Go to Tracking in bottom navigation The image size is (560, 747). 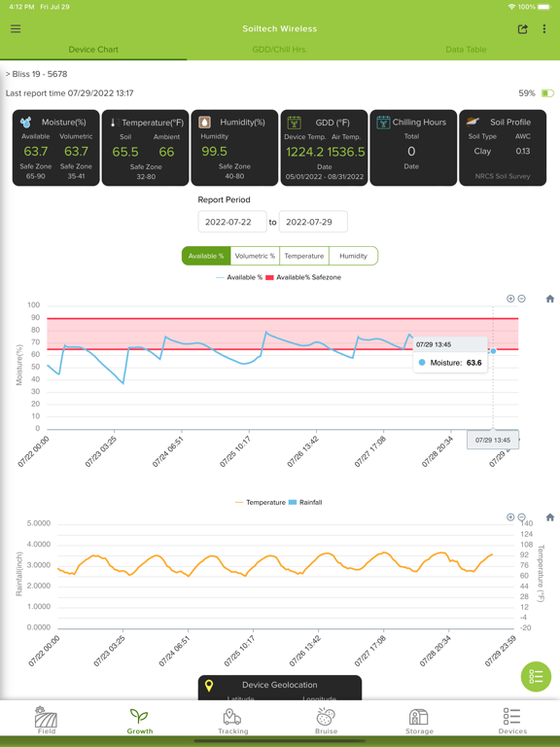coord(233,721)
